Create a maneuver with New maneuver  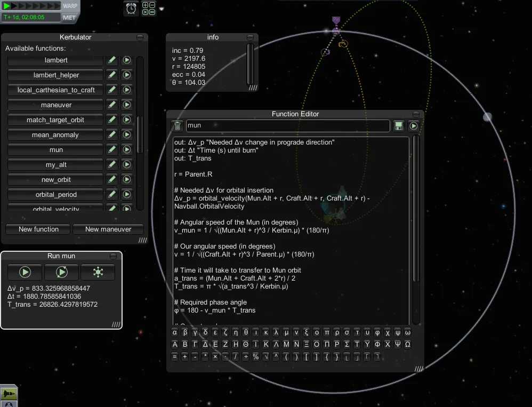coord(108,229)
